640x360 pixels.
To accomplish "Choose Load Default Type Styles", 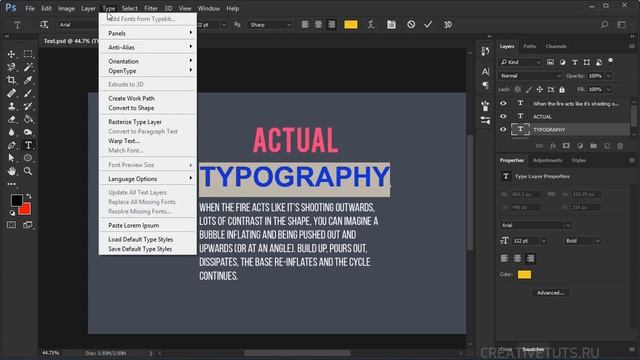I will click(x=141, y=239).
